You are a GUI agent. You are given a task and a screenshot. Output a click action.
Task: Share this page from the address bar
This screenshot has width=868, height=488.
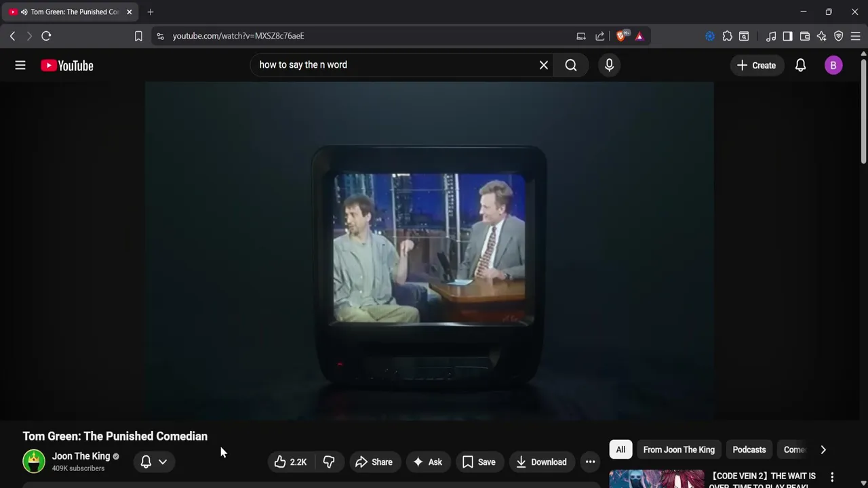[x=600, y=36]
